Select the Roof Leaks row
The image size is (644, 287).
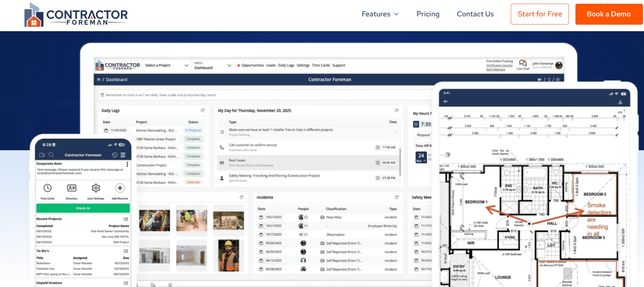click(308, 163)
